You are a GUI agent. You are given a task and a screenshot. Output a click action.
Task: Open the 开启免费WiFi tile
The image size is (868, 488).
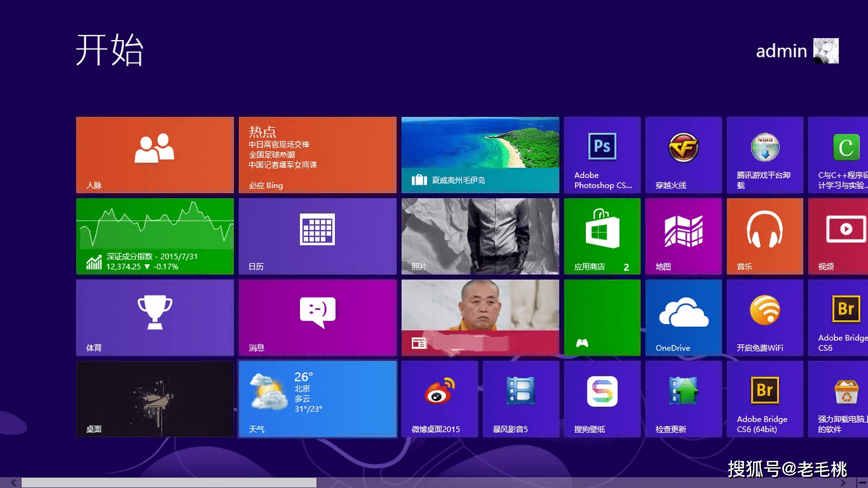pos(765,318)
